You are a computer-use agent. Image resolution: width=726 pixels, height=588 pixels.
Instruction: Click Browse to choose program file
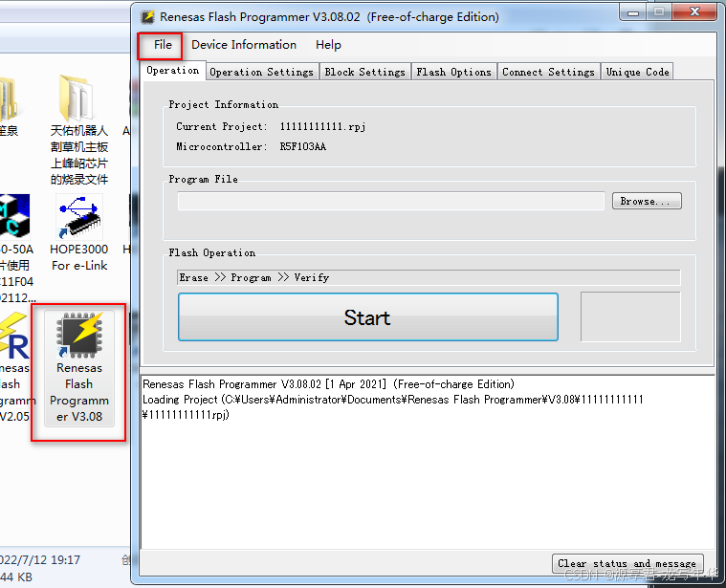coord(647,201)
